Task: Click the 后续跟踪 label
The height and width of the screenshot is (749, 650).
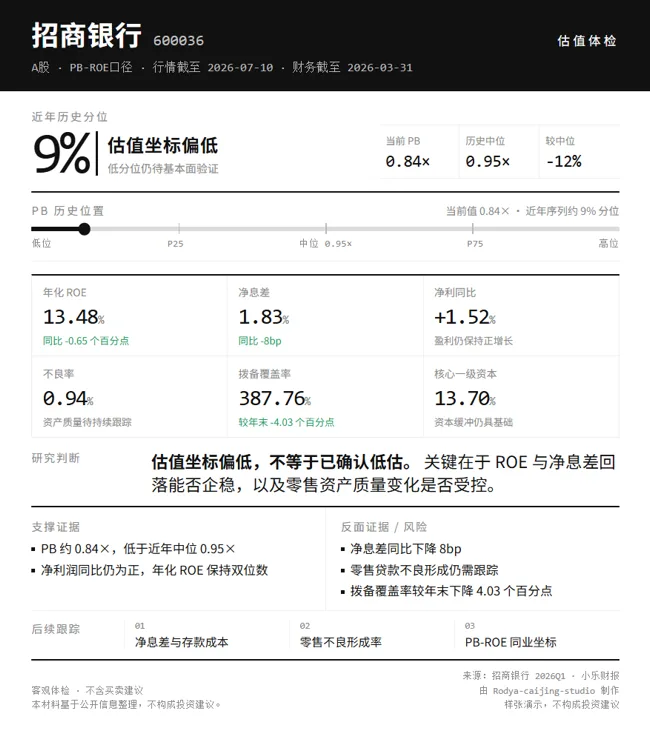Action: click(x=56, y=629)
